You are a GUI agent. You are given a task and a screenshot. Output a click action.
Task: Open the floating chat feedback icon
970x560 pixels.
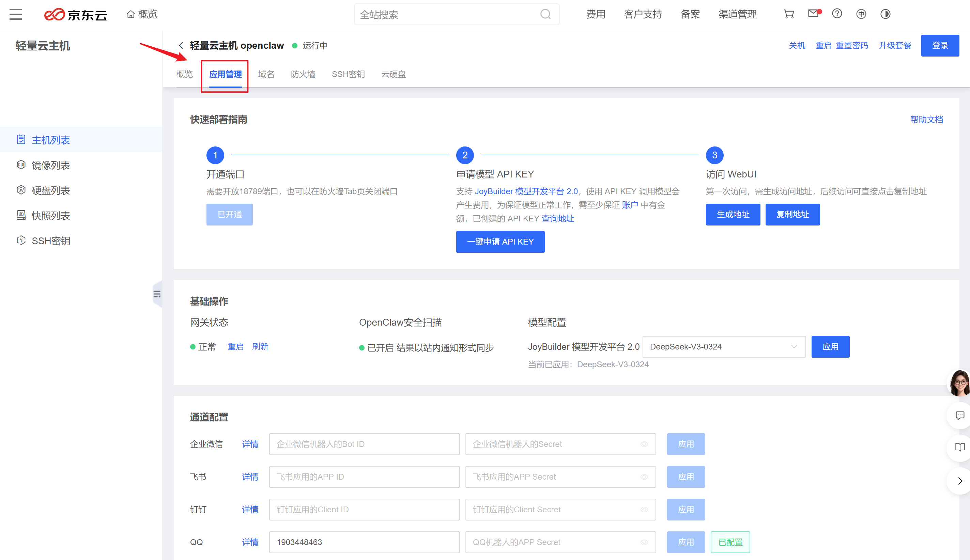[x=960, y=415]
